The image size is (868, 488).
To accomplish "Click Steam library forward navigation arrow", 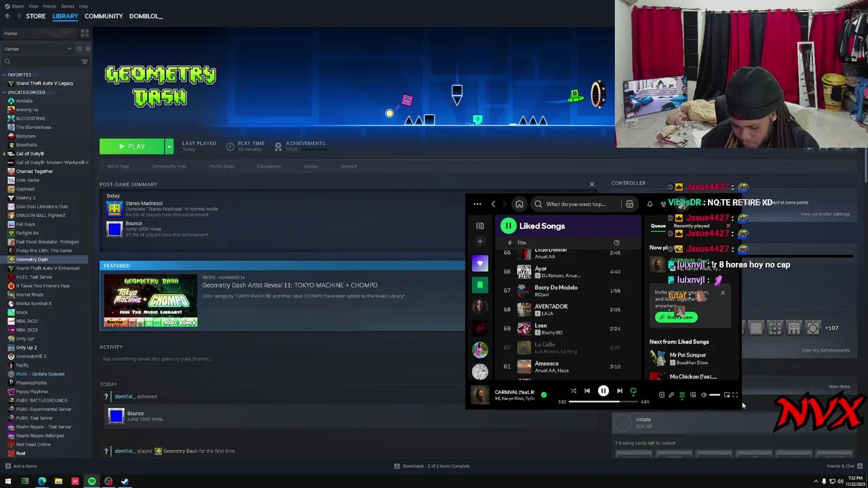I will [x=18, y=16].
